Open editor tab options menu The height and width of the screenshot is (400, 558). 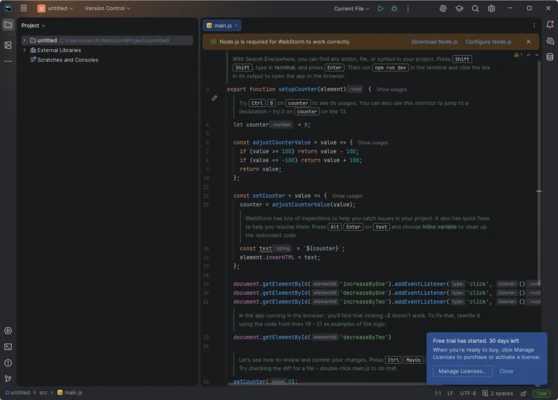[534, 25]
